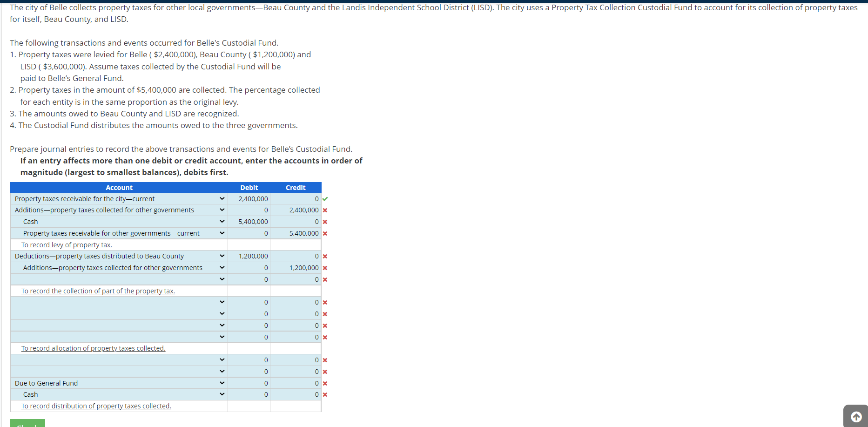Open the dropdown for Property taxes receivable for other governments—current
Viewport: 868px width, 427px height.
222,233
